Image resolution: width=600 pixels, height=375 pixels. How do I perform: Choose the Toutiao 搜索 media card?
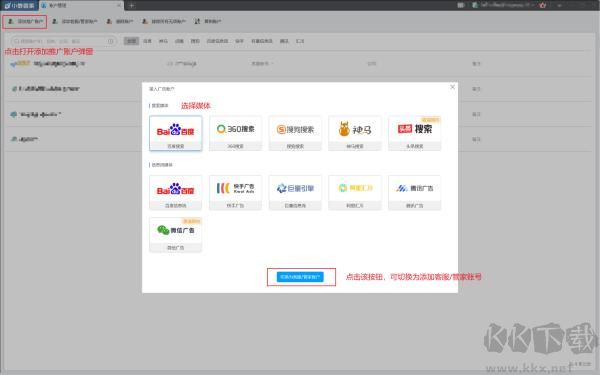pos(414,133)
